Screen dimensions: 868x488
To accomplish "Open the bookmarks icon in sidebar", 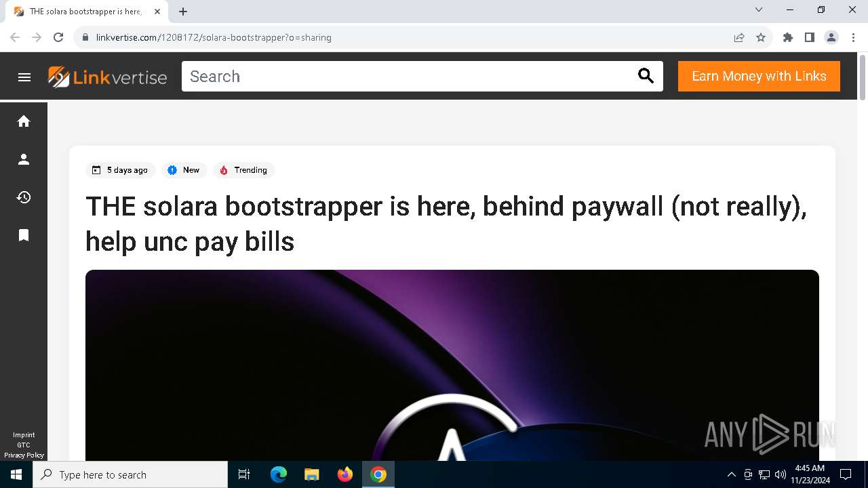I will (x=24, y=235).
